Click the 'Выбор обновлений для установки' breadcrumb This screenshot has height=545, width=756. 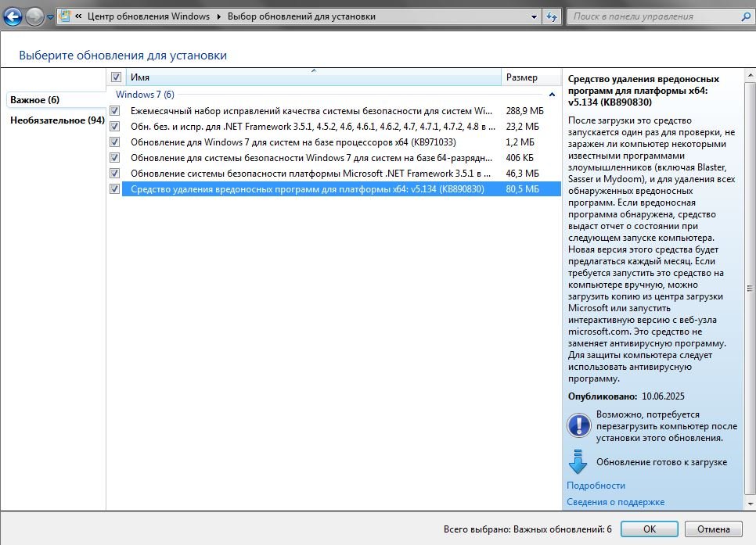point(301,16)
